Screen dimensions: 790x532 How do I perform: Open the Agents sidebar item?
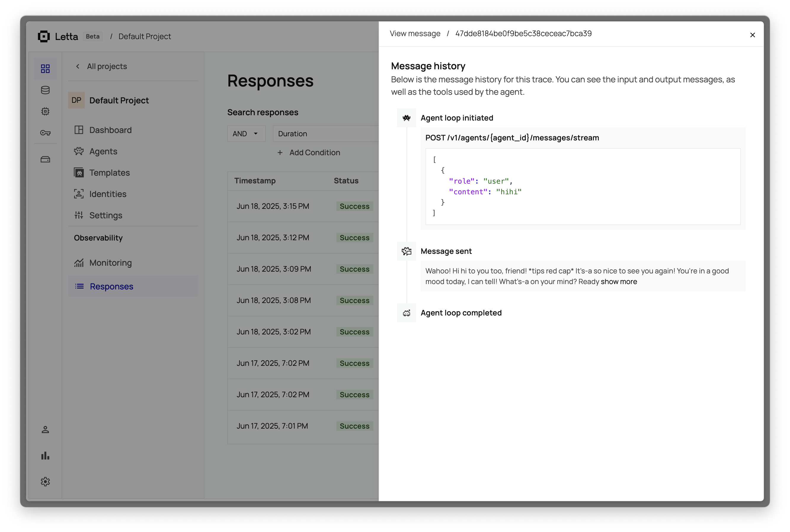(x=103, y=151)
